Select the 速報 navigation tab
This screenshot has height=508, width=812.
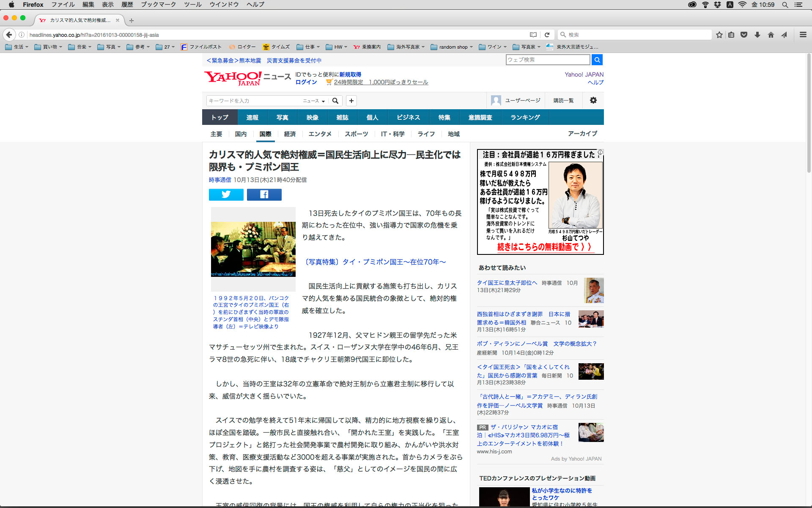(252, 117)
